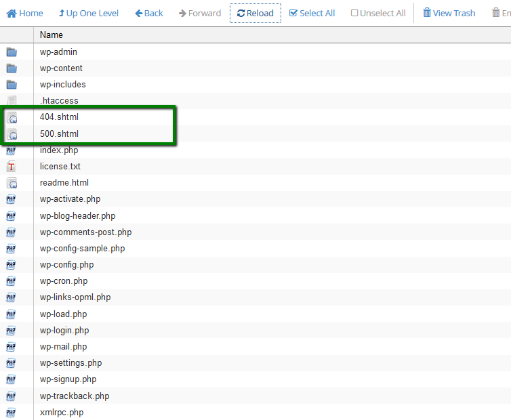Click the wp-content folder icon
This screenshot has width=511, height=420.
point(12,68)
